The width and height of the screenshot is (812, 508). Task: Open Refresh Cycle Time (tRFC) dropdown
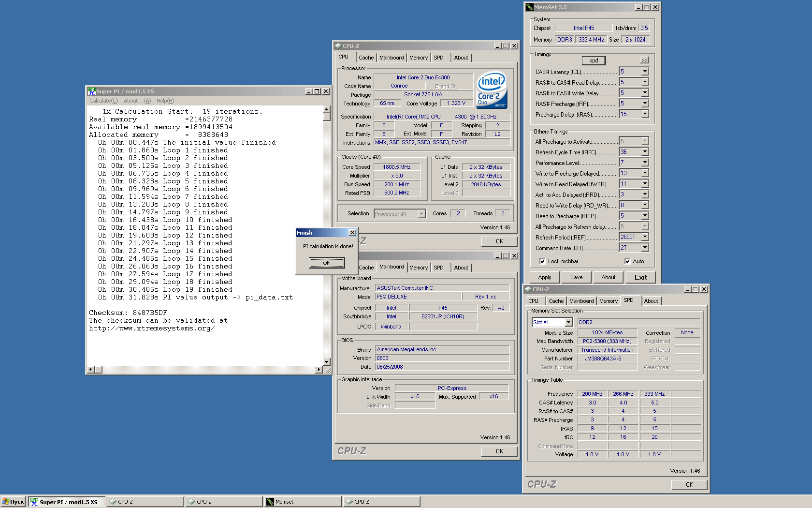645,152
